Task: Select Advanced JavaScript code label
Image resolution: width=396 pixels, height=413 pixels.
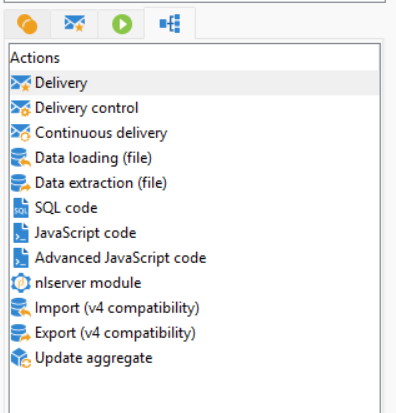Action: pos(121,258)
